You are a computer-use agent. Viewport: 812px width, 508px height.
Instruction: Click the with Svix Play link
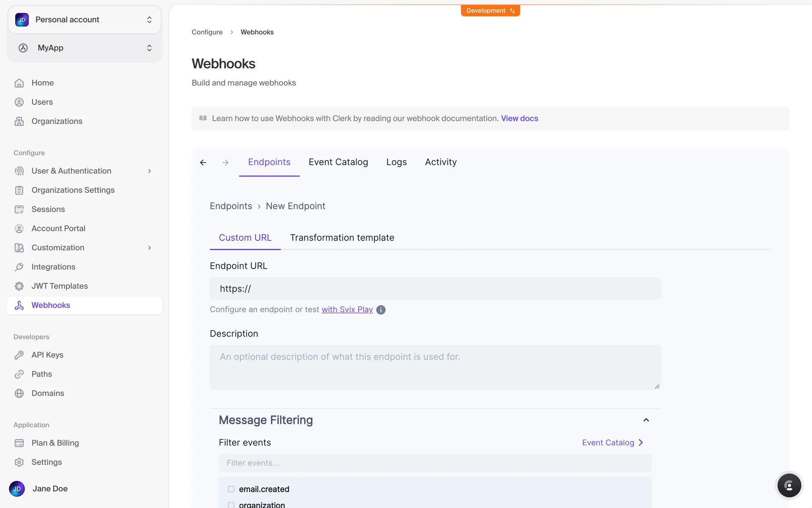pos(347,309)
